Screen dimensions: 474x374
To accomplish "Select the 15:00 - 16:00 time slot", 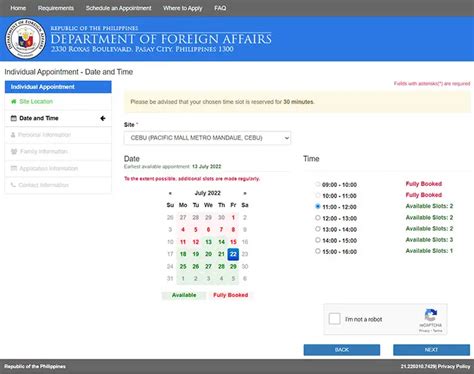I will coord(318,251).
